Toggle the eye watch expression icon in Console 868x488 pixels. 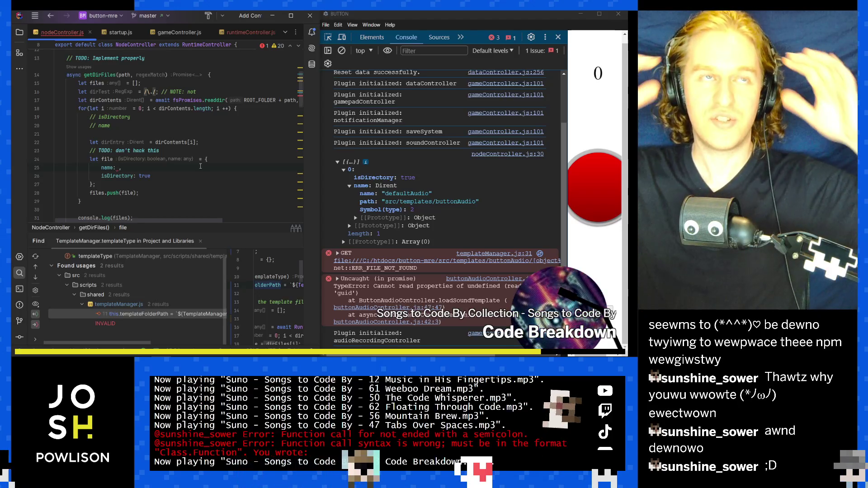387,51
